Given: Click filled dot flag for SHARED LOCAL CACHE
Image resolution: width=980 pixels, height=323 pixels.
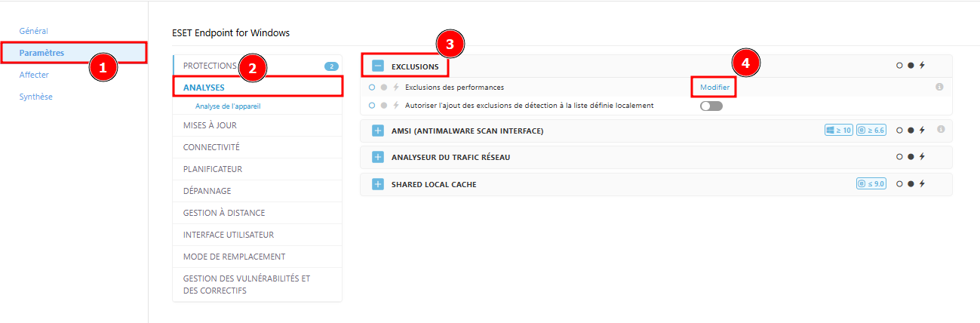Looking at the screenshot, I should [911, 183].
